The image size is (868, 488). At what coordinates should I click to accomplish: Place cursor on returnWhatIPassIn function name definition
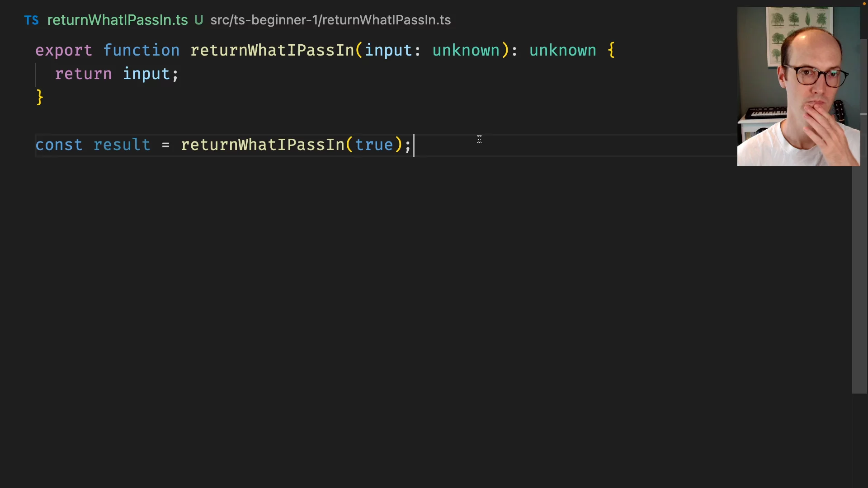click(x=272, y=50)
